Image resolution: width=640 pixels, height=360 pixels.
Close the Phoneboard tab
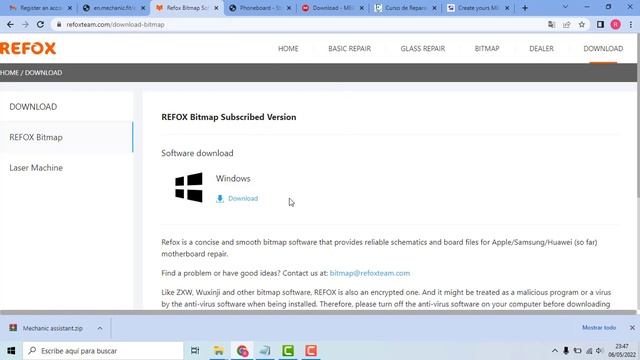pos(289,8)
